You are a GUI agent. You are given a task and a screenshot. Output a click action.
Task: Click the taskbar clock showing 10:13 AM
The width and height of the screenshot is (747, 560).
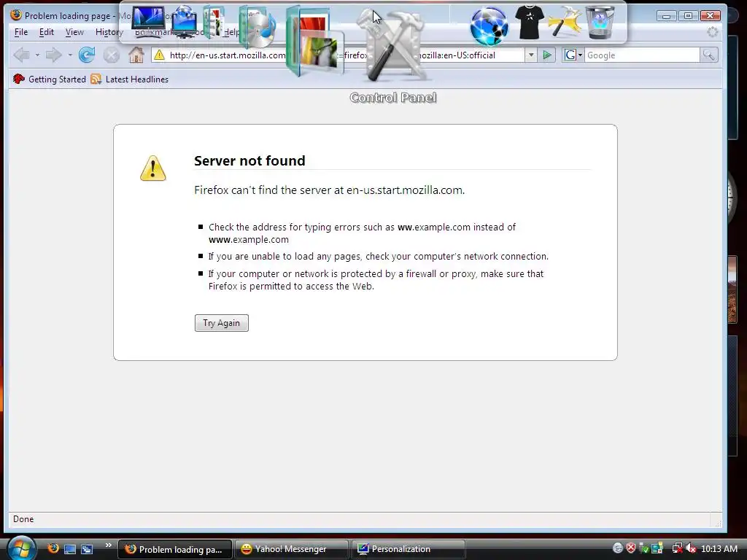click(x=719, y=548)
